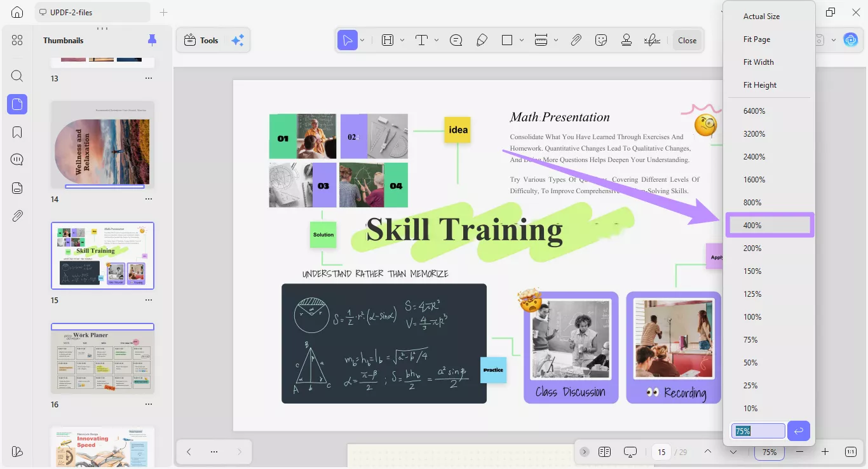Expand the shape tool options arrow
This screenshot has width=868, height=469.
(522, 40)
